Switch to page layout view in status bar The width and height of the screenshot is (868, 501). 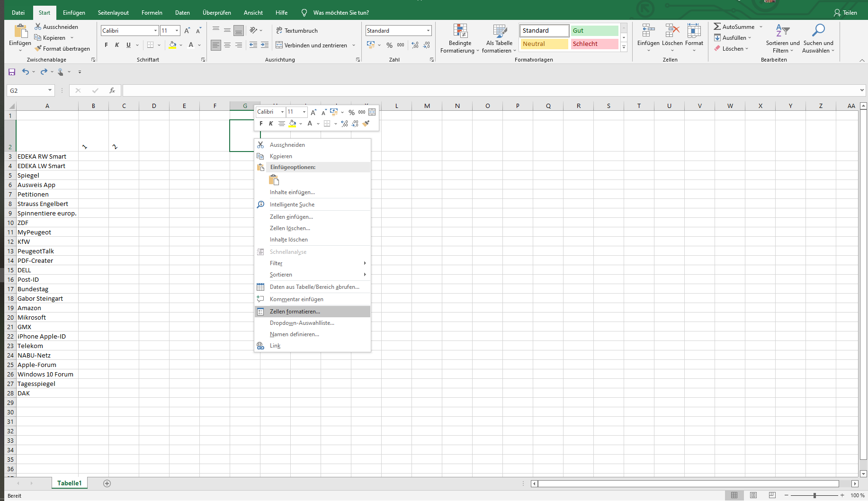point(753,495)
